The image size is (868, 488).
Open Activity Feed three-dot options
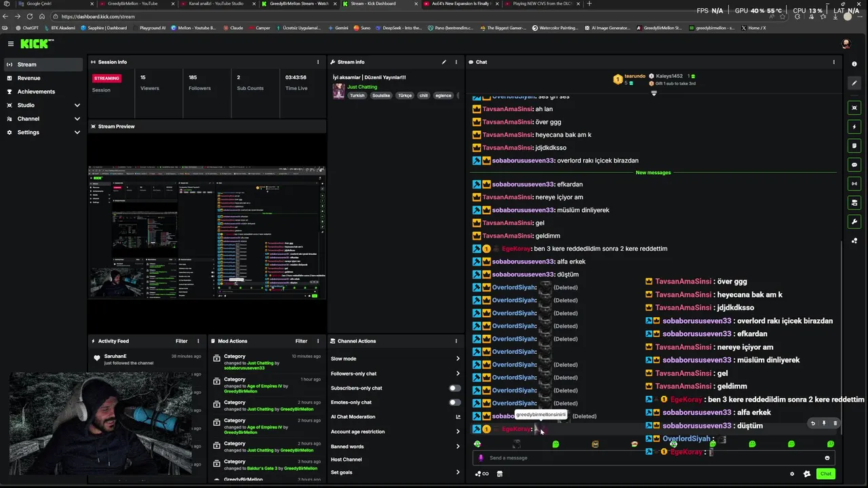[198, 341]
